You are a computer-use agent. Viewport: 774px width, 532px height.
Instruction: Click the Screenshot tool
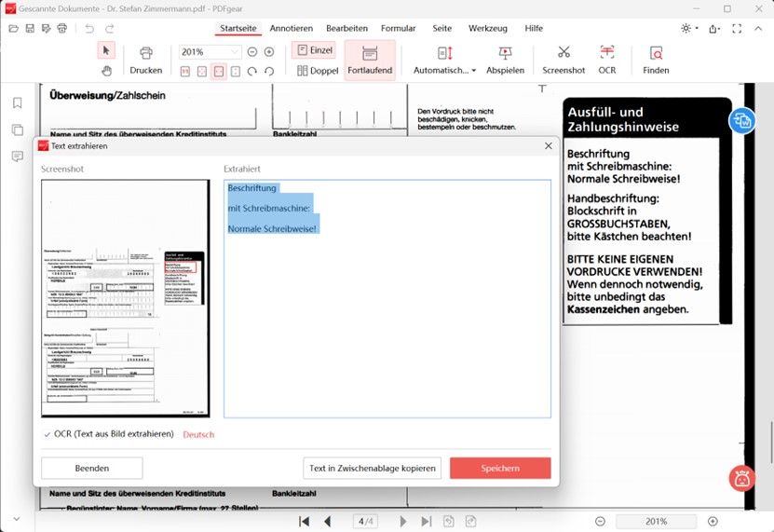(564, 61)
